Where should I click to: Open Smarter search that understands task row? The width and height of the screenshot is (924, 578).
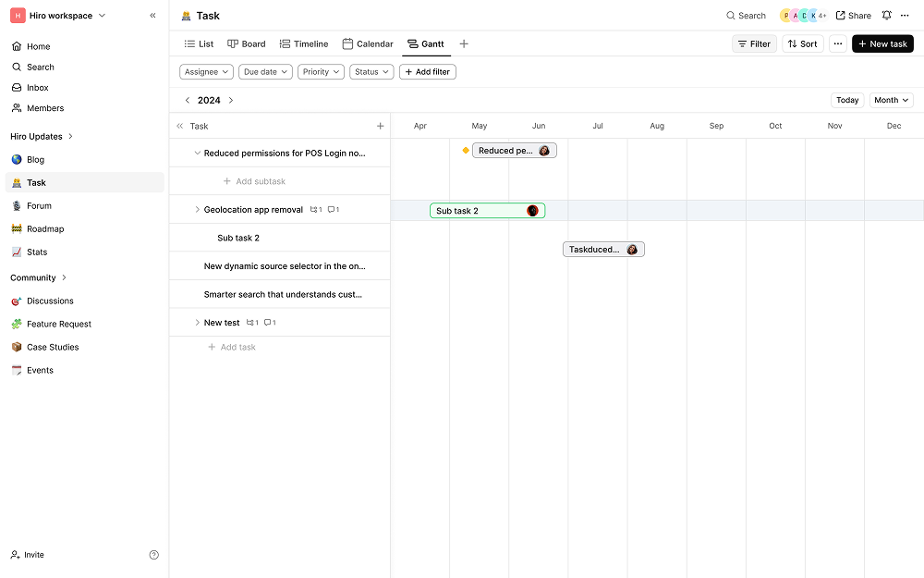pyautogui.click(x=279, y=294)
